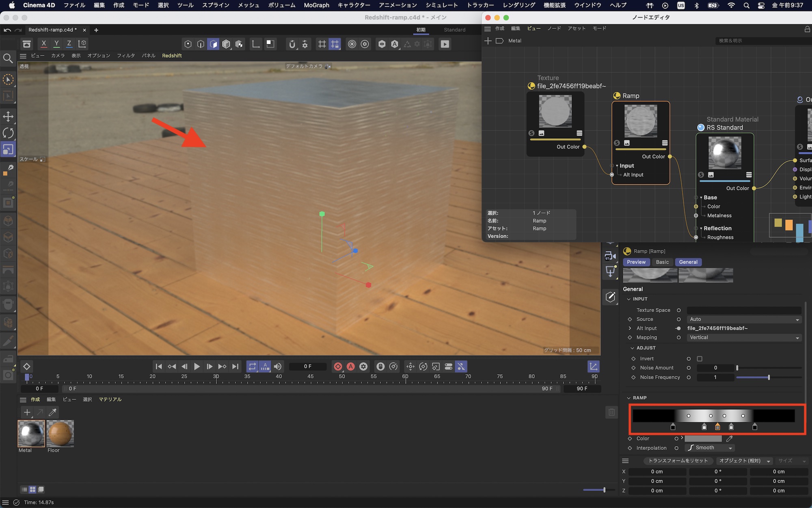Open the Mapping Vertical dropdown
Screen dimensions: 812x508
pos(744,338)
